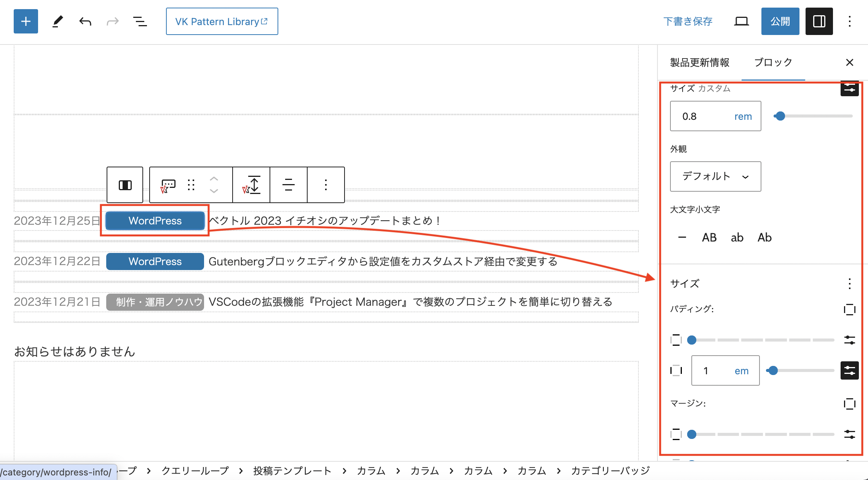Open the VK Pattern Library link
Screen dimensions: 868x480
(222, 21)
